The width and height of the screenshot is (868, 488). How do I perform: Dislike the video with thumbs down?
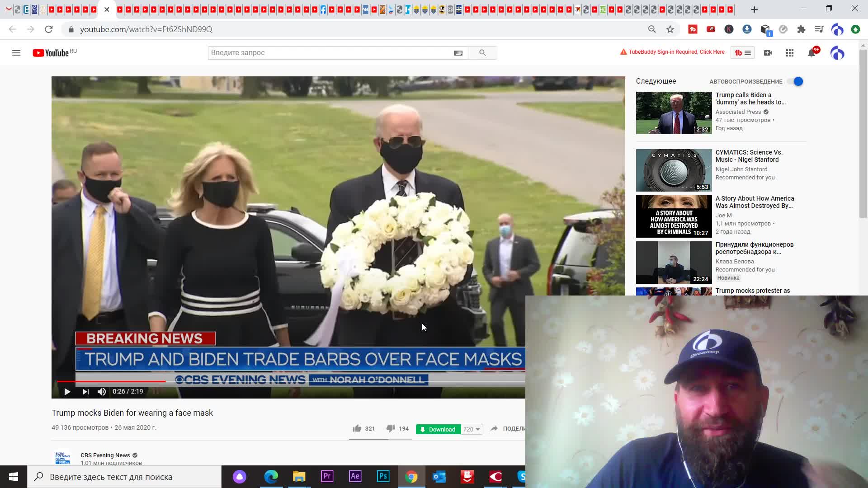391,428
